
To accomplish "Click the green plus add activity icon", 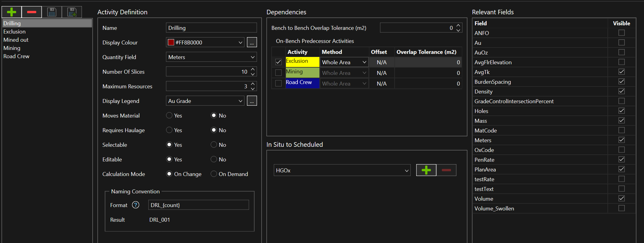I will click(x=12, y=12).
